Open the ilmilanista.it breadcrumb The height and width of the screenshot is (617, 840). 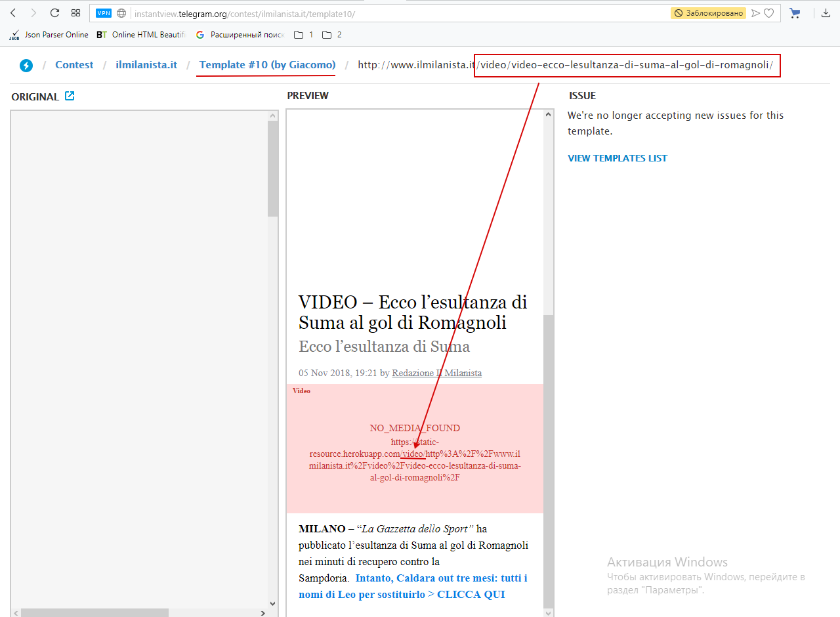[146, 64]
